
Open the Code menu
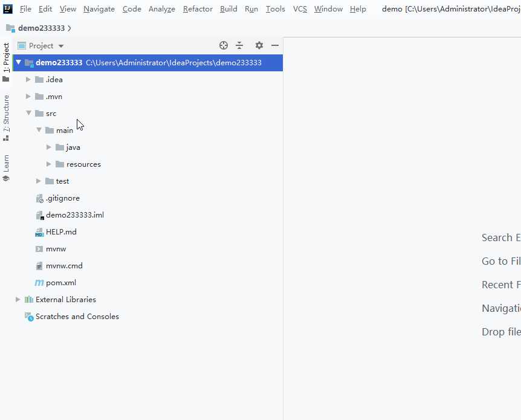pyautogui.click(x=132, y=9)
